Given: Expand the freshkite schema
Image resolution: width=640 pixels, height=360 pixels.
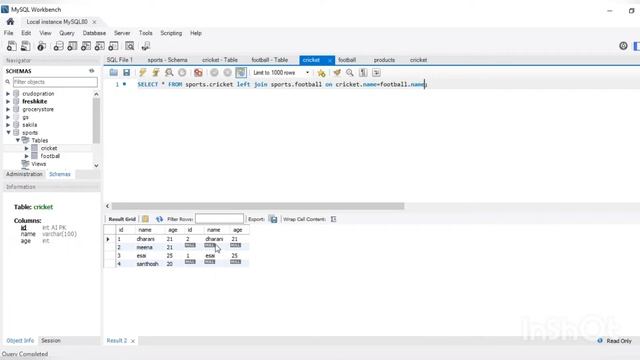Looking at the screenshot, I should click(8, 101).
